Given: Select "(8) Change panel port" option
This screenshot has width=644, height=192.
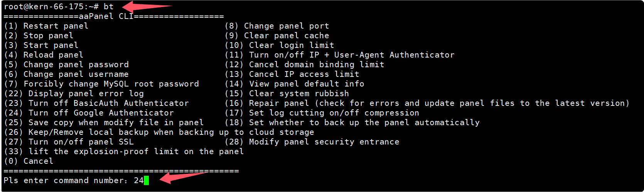Looking at the screenshot, I should [277, 26].
